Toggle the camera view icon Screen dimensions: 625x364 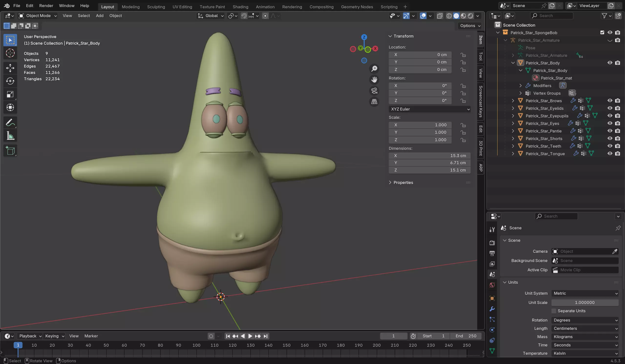pos(374,91)
